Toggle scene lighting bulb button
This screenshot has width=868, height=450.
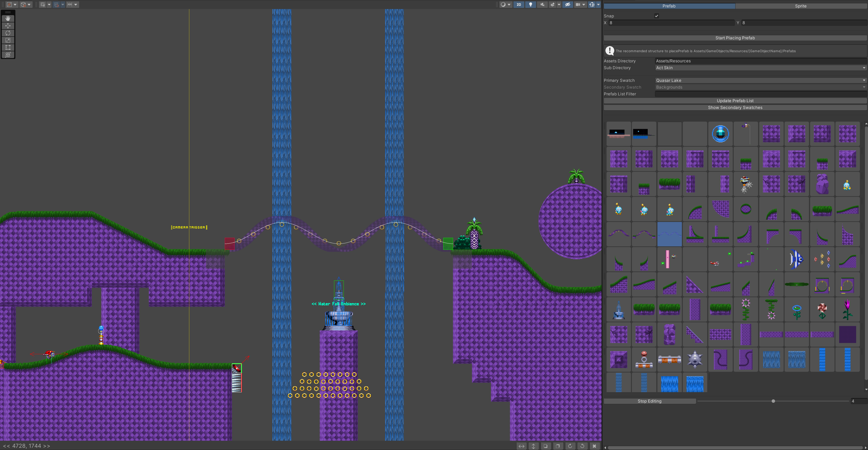coord(530,5)
